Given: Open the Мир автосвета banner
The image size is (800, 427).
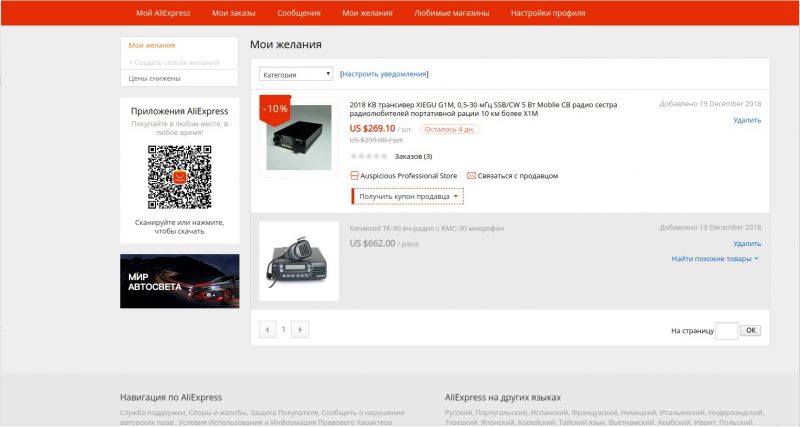Looking at the screenshot, I should pos(180,281).
